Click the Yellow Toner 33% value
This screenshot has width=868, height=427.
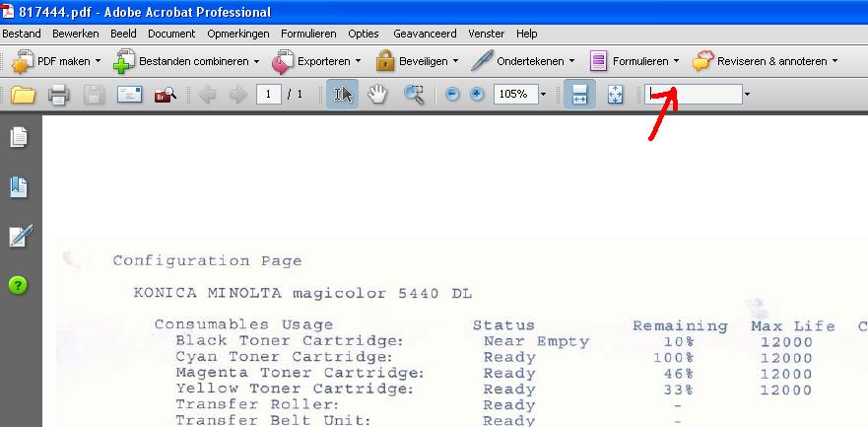[x=678, y=390]
